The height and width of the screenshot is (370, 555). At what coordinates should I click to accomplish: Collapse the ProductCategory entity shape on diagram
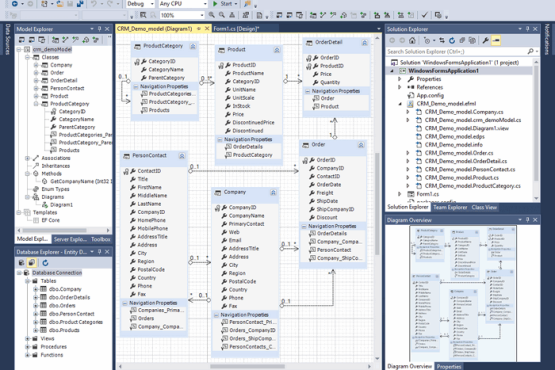coord(193,46)
